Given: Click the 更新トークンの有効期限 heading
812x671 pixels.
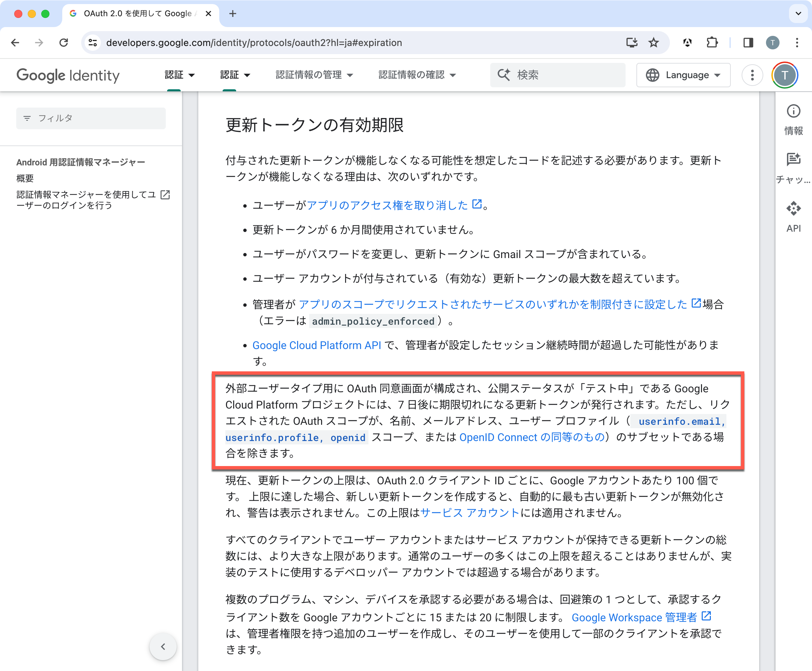Looking at the screenshot, I should pyautogui.click(x=315, y=125).
